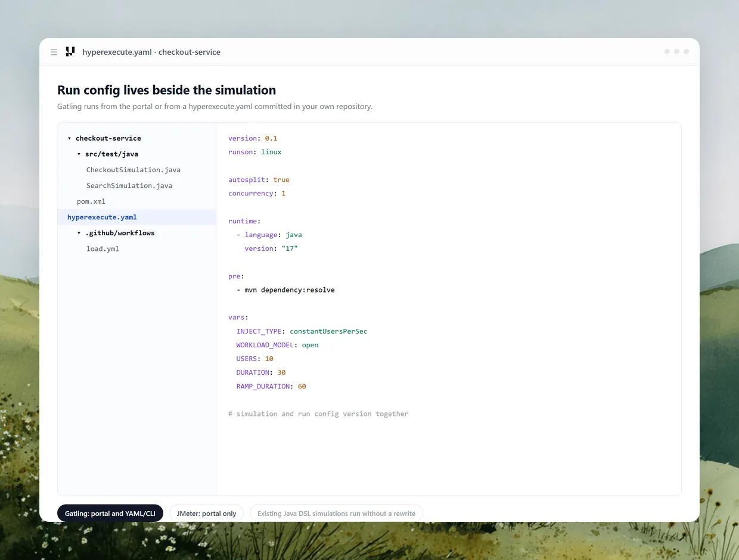Image resolution: width=739 pixels, height=560 pixels.
Task: Click the pre: key in code
Action: tap(237, 276)
